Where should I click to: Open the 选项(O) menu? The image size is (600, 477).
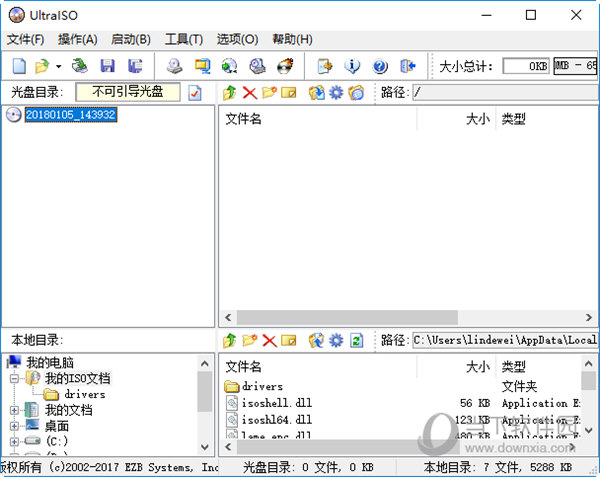tap(237, 39)
